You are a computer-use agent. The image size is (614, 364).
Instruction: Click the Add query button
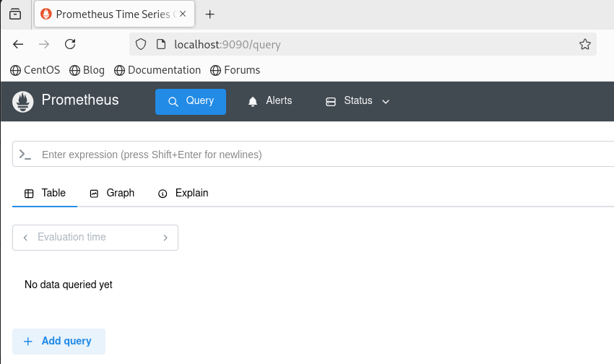(x=59, y=342)
